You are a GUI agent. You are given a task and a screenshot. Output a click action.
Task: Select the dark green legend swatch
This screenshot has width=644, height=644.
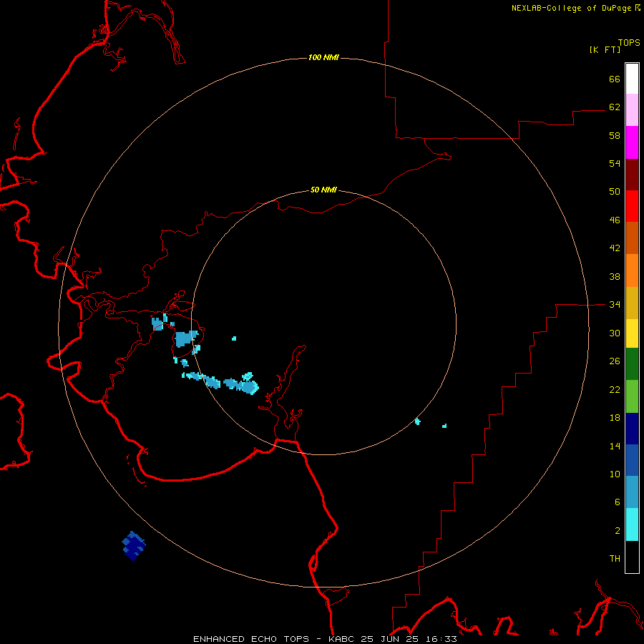tap(632, 364)
